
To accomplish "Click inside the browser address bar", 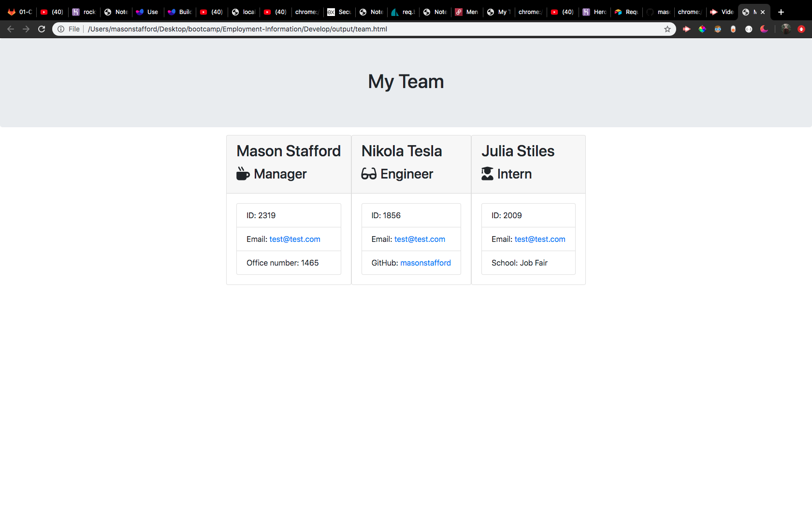I will [338, 29].
